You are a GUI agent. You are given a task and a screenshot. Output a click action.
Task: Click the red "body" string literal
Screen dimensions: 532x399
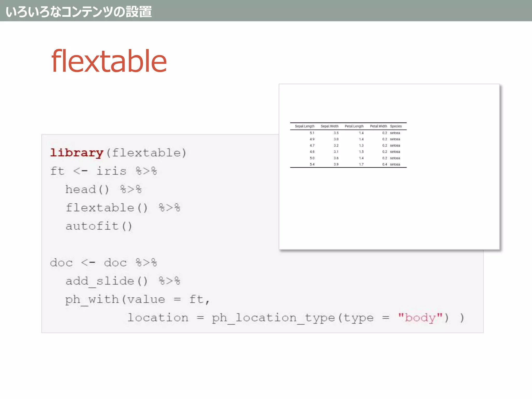click(420, 318)
